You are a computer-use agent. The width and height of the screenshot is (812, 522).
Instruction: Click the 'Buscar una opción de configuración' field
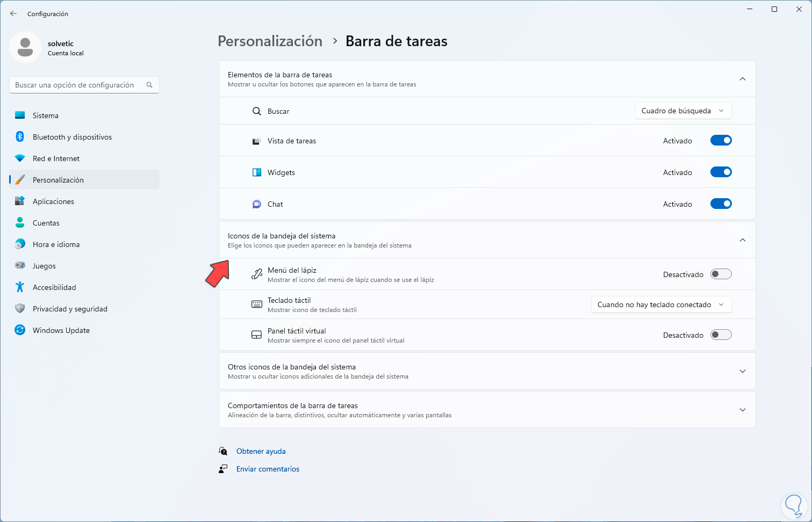click(x=75, y=85)
